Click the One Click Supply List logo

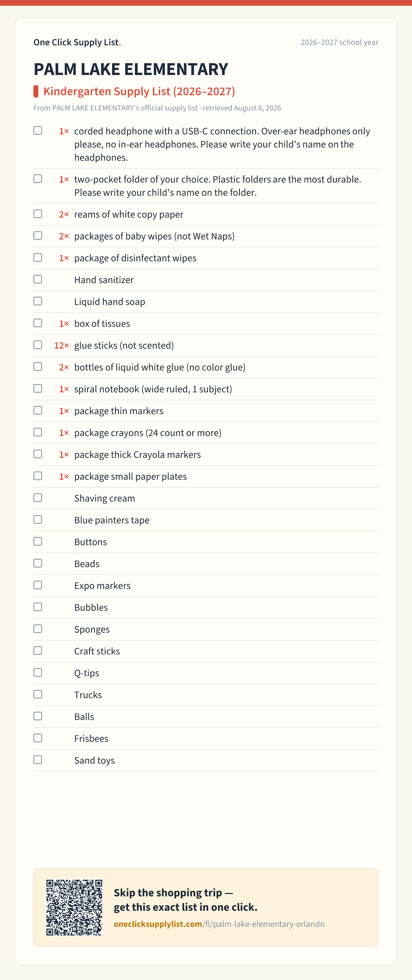point(77,42)
